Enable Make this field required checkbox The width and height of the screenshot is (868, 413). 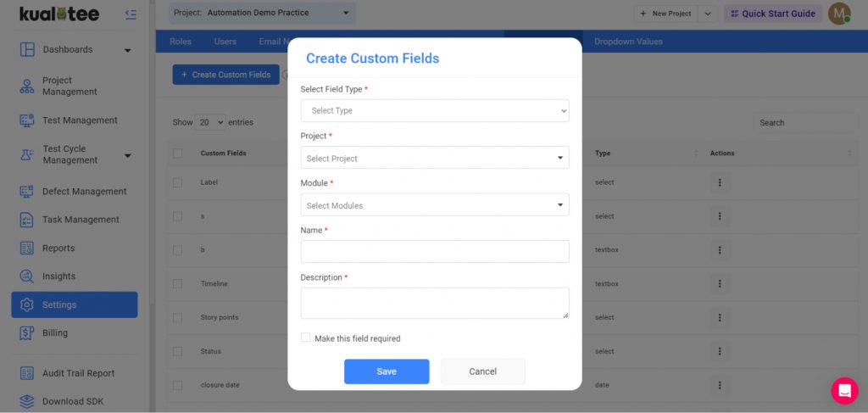(x=305, y=338)
